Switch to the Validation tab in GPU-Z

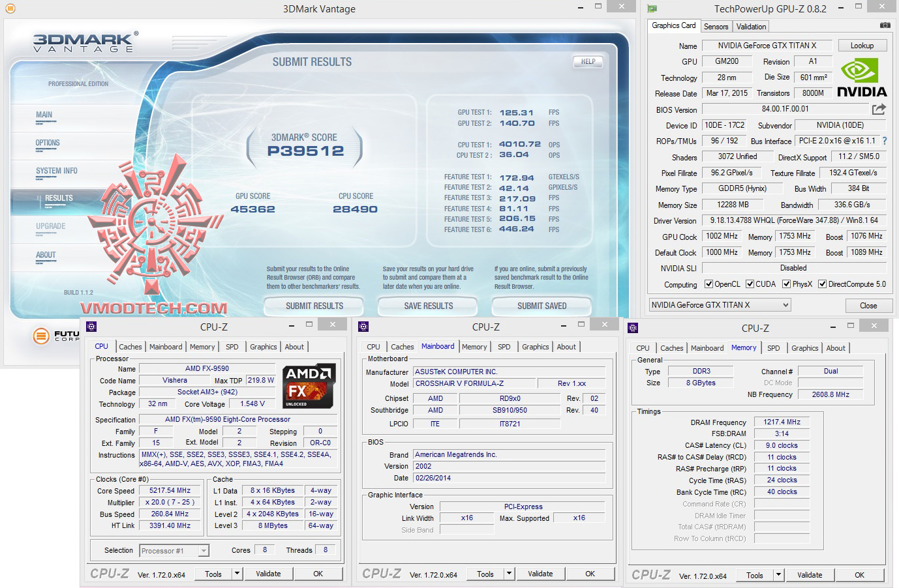751,27
